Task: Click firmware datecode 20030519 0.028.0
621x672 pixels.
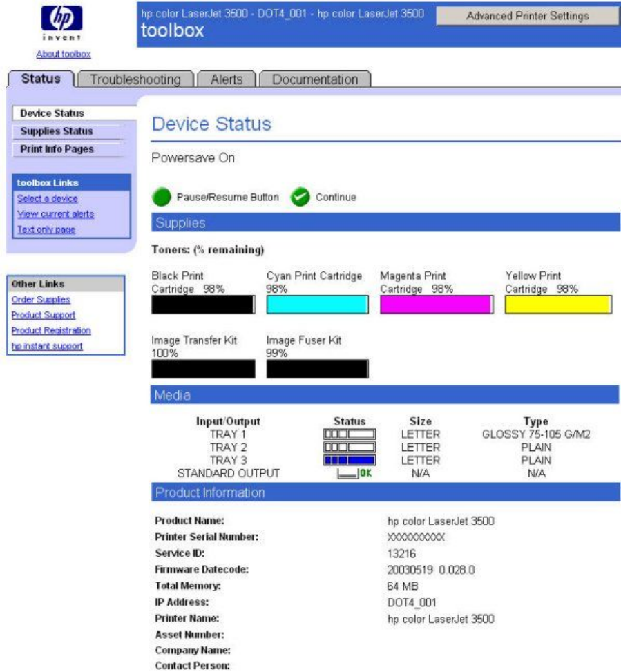Action: coord(431,570)
